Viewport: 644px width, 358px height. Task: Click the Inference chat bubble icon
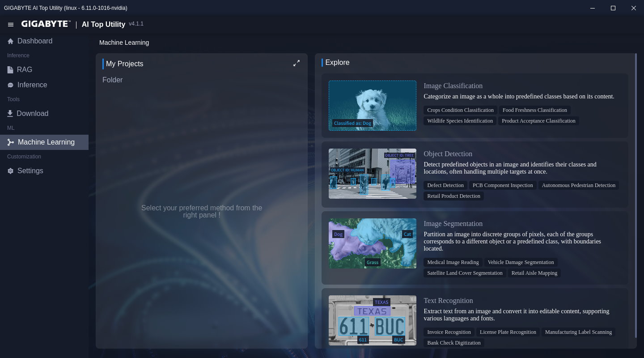[x=11, y=85]
